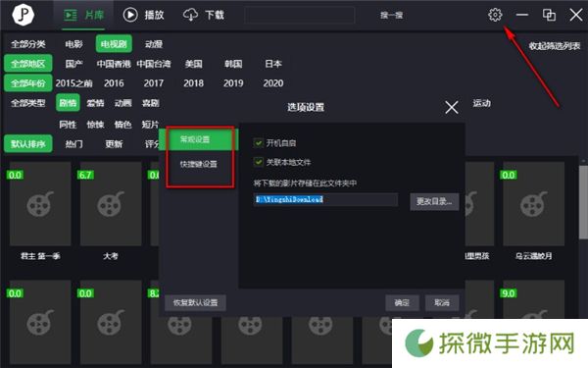Filter region by 中国台湾

click(x=154, y=64)
